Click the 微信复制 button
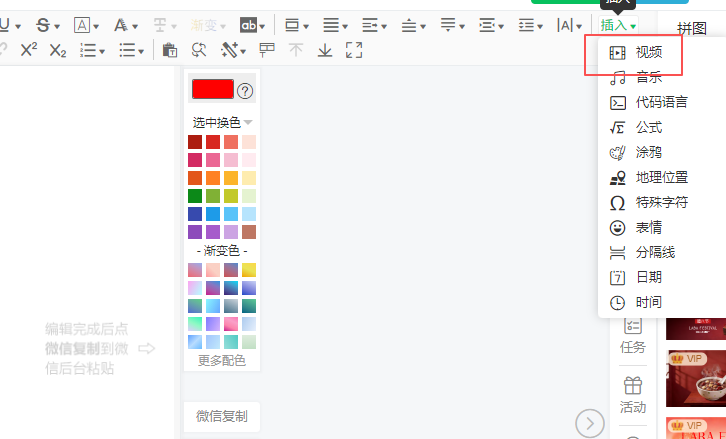Screen dimensions: 726x439 [x=222, y=416]
